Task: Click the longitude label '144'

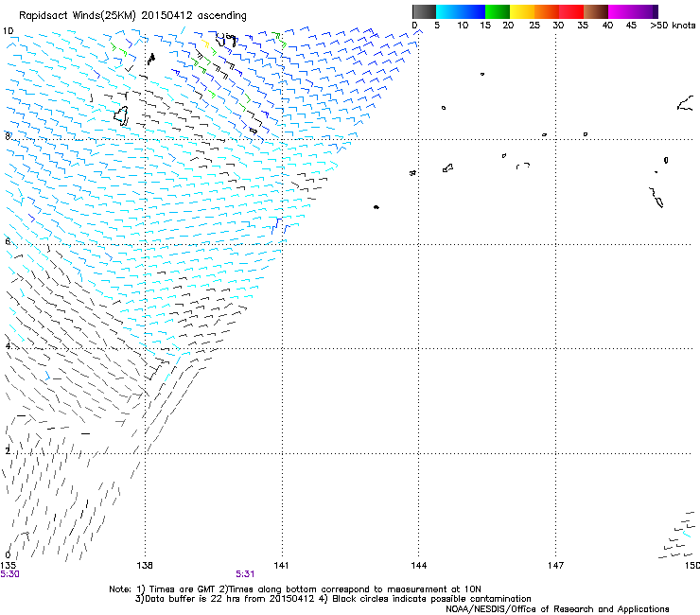Action: (x=419, y=566)
